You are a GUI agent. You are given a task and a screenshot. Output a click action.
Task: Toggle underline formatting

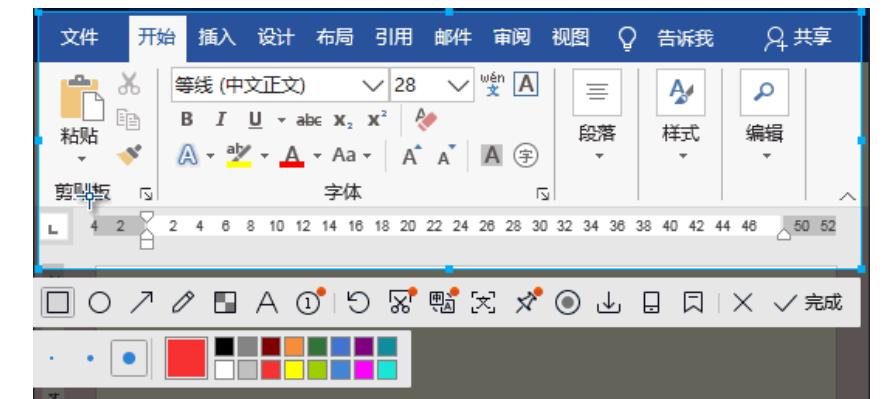255,120
